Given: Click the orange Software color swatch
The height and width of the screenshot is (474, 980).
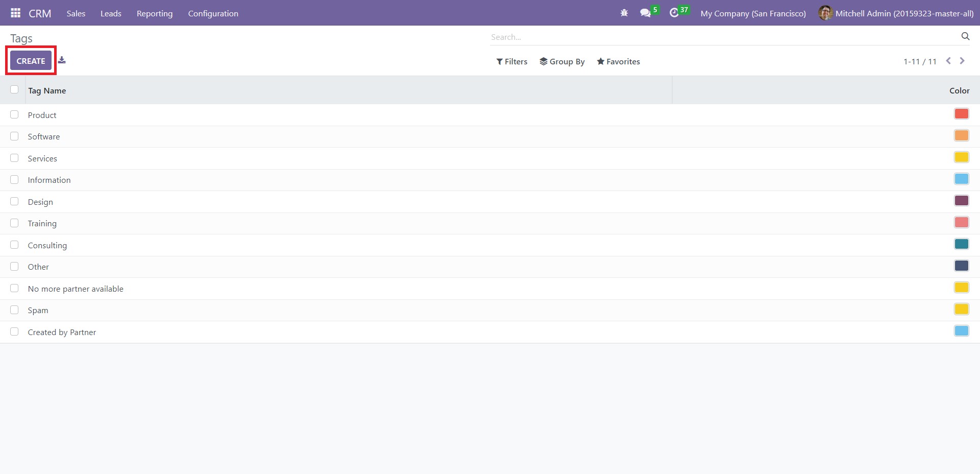Looking at the screenshot, I should click(x=962, y=135).
